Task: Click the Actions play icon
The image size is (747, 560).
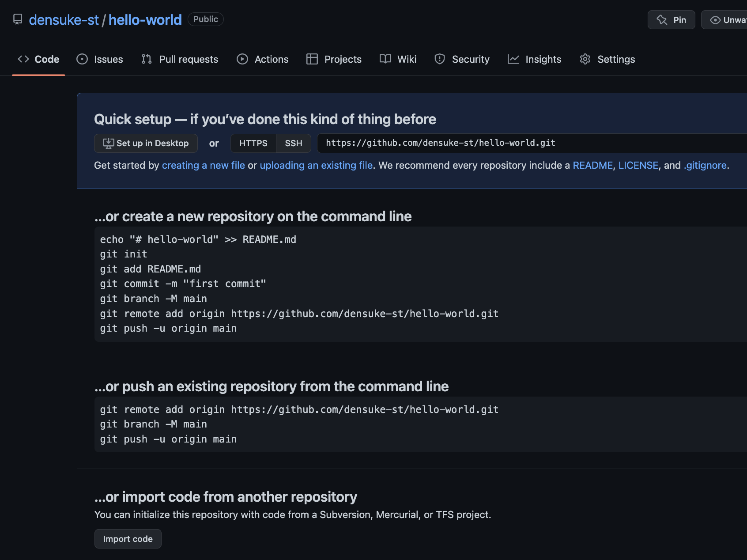Action: 242,59
